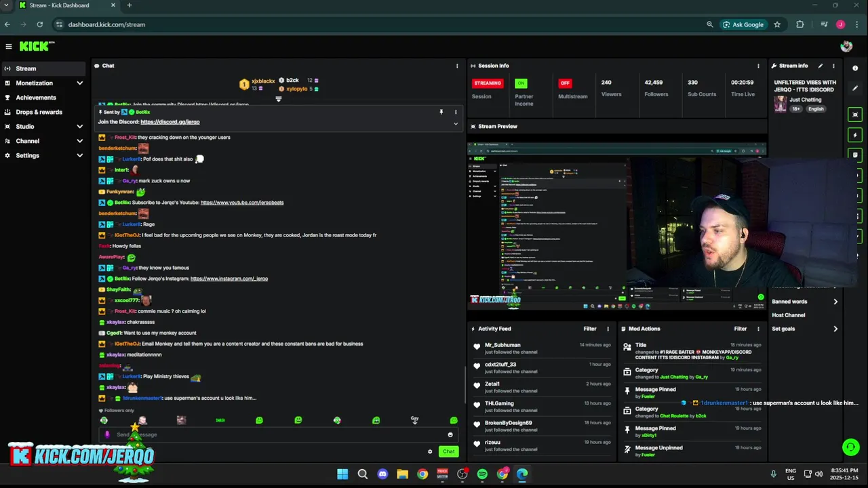Open Jerqo's Instagram link in chat
Screen dimensions: 868x488
tap(229, 279)
